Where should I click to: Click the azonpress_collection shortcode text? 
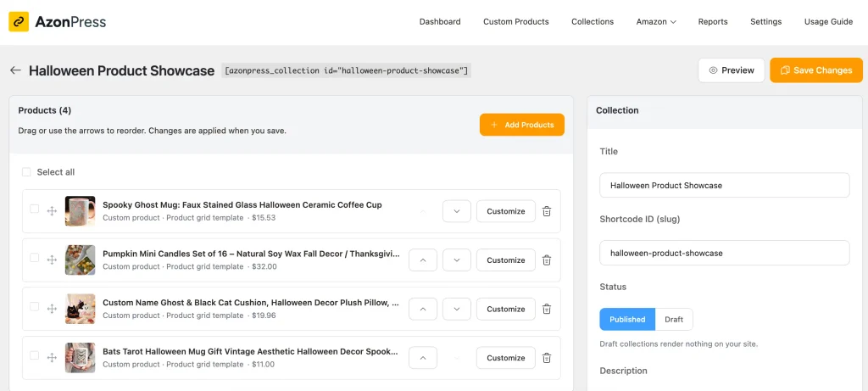pos(347,71)
